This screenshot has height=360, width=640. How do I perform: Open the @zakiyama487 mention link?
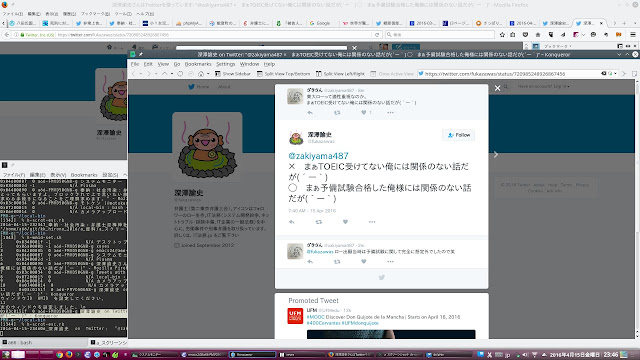tap(318, 156)
